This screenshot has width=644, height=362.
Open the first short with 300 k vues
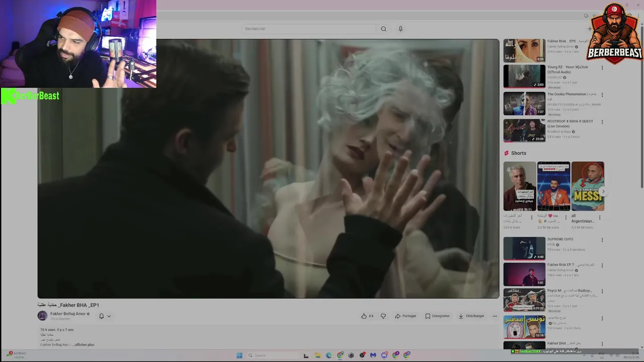click(x=520, y=186)
